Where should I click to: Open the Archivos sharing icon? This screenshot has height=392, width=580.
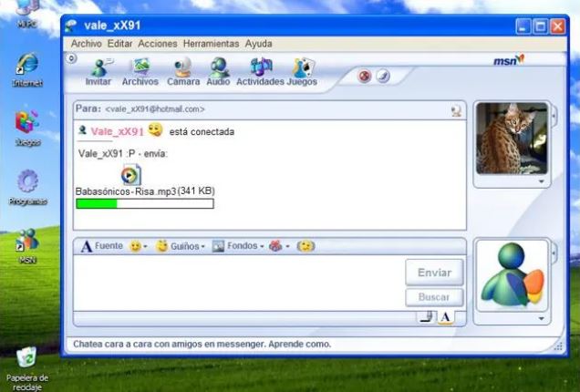[x=140, y=72]
